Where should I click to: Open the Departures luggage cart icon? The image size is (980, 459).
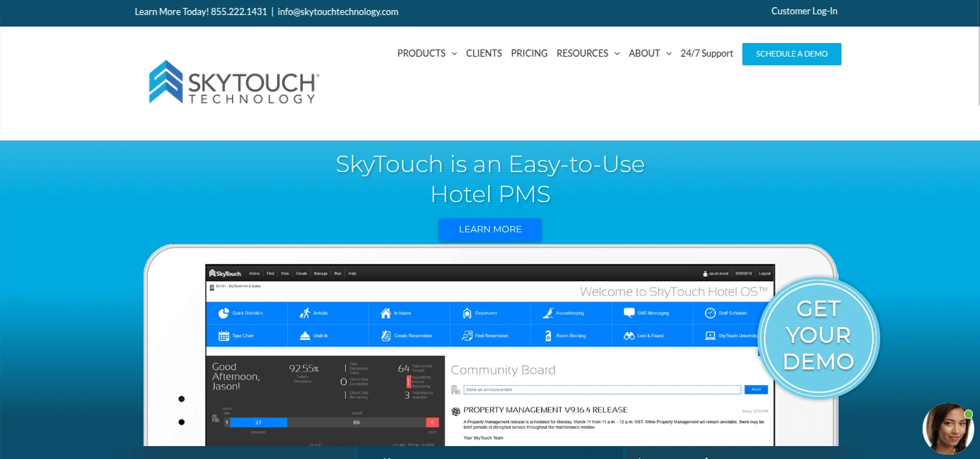click(x=467, y=313)
